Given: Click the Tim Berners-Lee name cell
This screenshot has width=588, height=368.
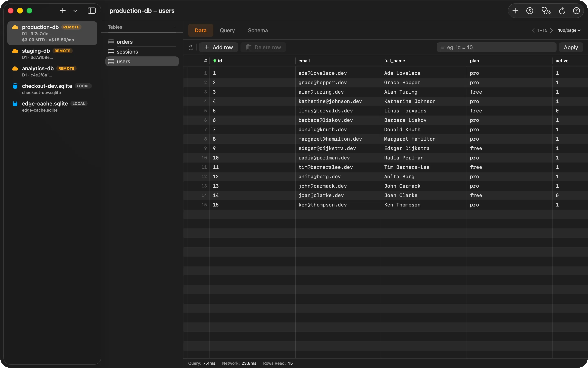Looking at the screenshot, I should coord(424,167).
